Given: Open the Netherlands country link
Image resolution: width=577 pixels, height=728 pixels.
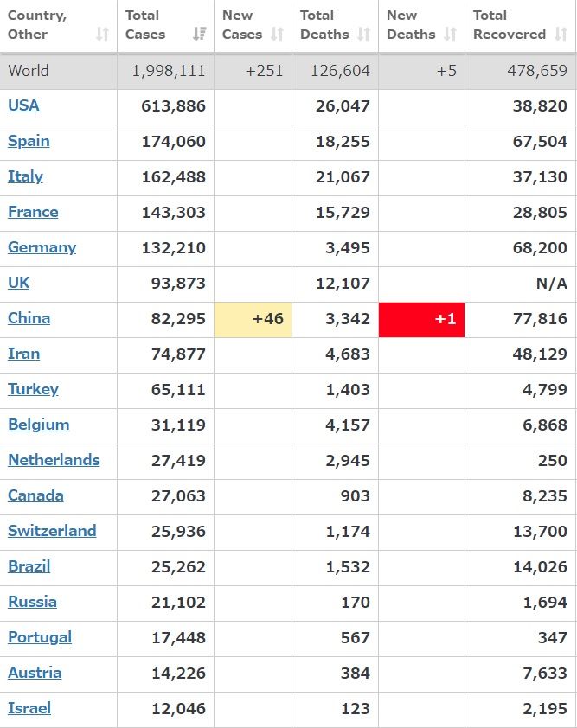Looking at the screenshot, I should point(54,460).
